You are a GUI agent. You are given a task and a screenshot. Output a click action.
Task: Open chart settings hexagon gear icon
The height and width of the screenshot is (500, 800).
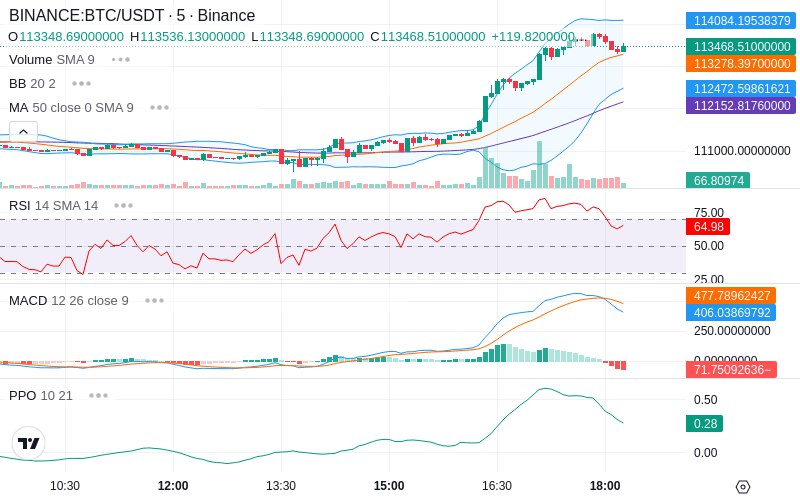(743, 487)
